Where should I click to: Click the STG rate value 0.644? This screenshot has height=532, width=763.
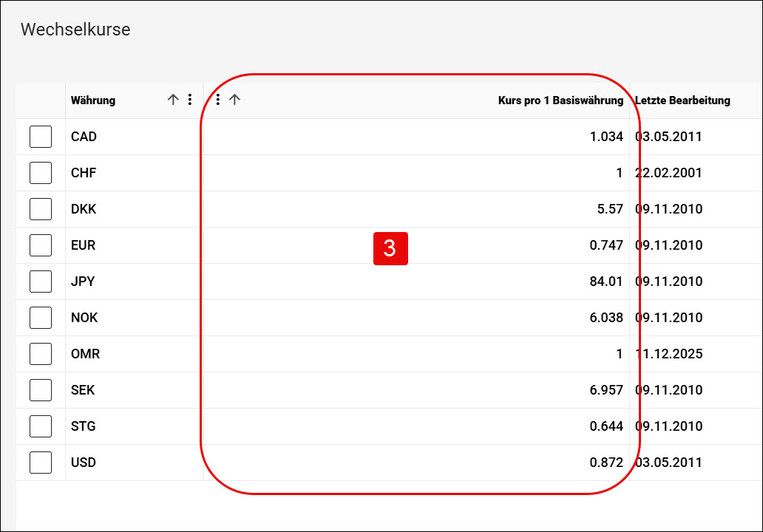(606, 426)
